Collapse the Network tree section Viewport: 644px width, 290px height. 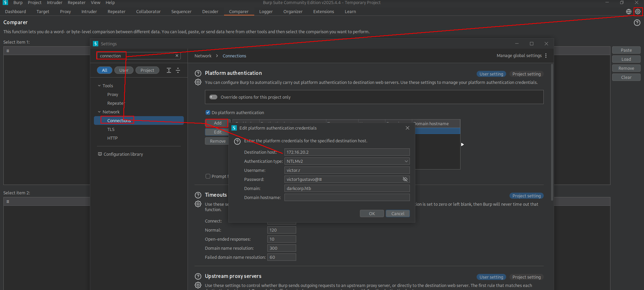(99, 112)
